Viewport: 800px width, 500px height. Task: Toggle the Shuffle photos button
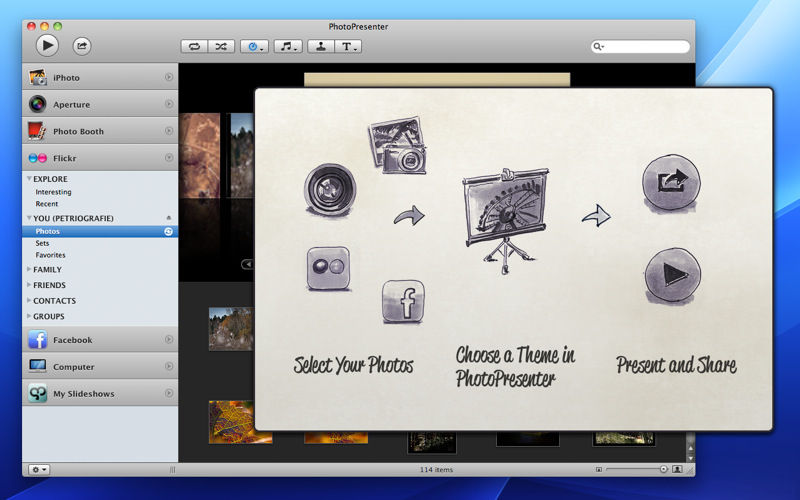(x=221, y=46)
